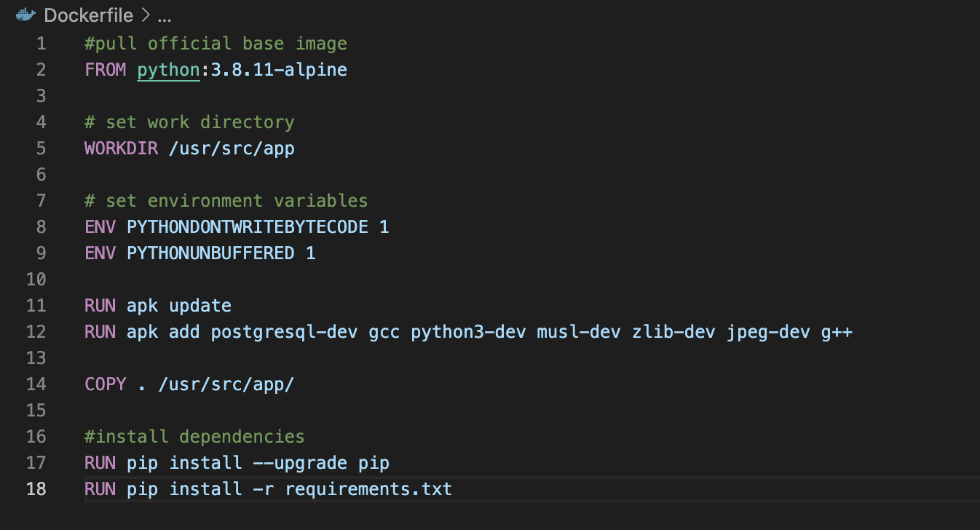Click line number 12 in the gutter
This screenshot has height=530, width=980.
click(x=36, y=332)
